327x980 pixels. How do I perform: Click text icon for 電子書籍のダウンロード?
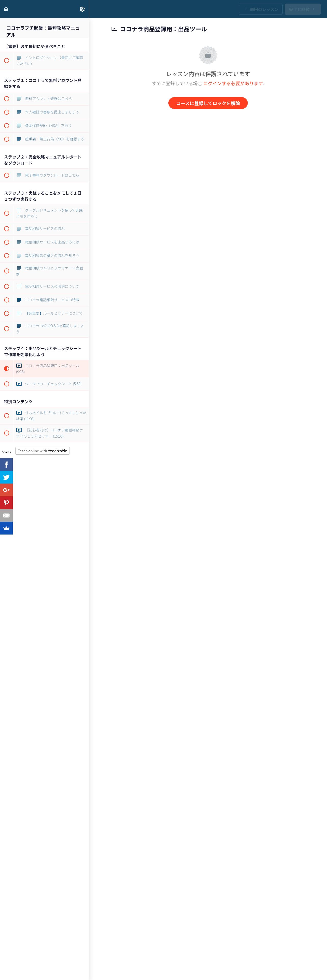[x=19, y=175]
